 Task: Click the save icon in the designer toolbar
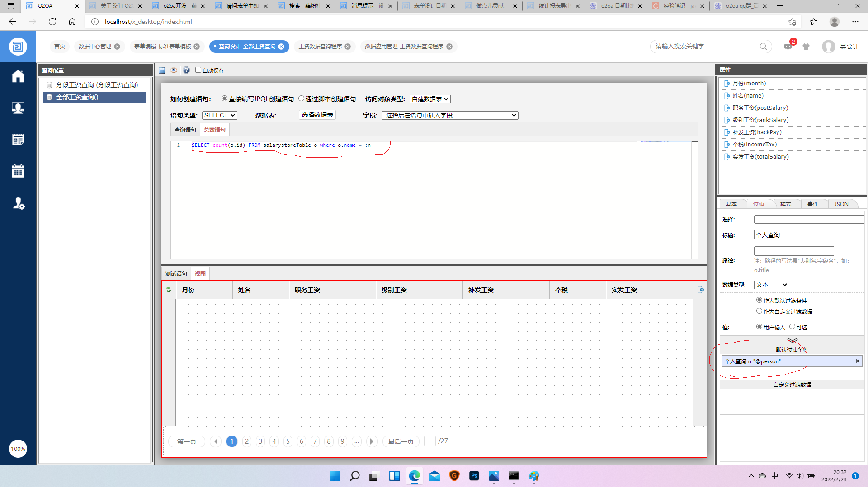162,70
